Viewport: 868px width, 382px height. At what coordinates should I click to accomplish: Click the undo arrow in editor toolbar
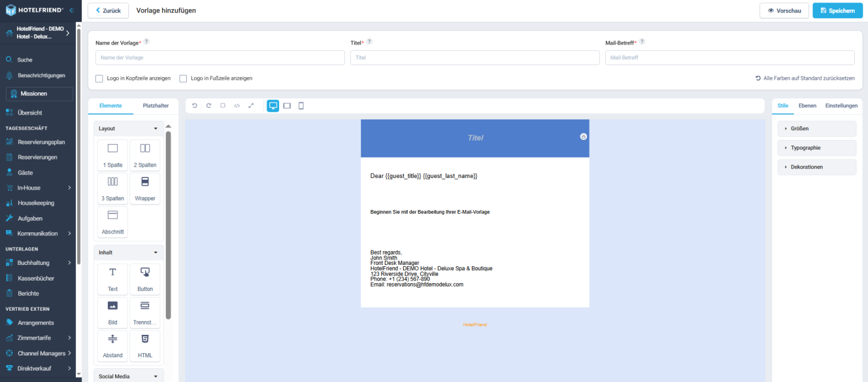coord(195,106)
